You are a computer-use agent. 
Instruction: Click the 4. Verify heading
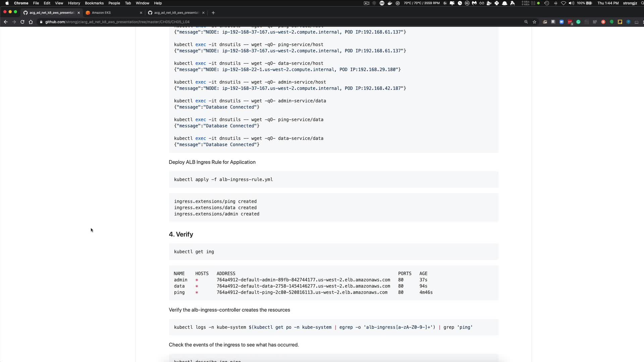pyautogui.click(x=181, y=234)
